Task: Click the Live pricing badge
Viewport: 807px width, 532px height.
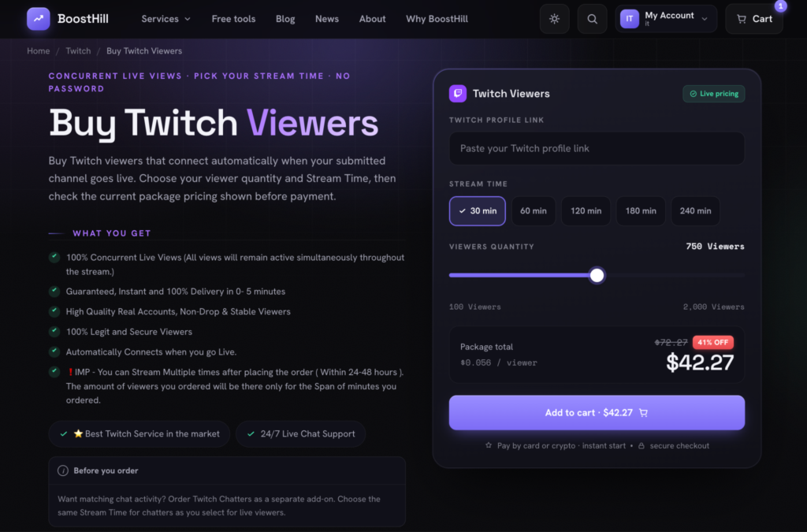Action: (x=713, y=94)
